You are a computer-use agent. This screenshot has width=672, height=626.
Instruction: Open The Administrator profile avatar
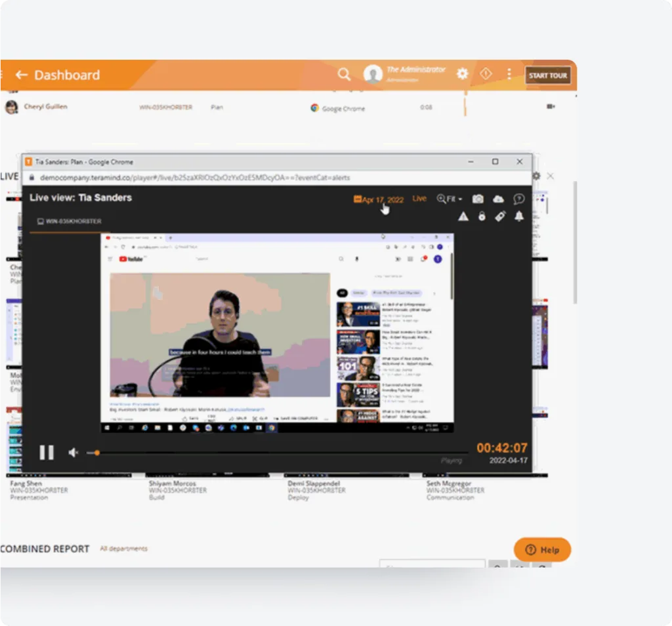pyautogui.click(x=373, y=73)
